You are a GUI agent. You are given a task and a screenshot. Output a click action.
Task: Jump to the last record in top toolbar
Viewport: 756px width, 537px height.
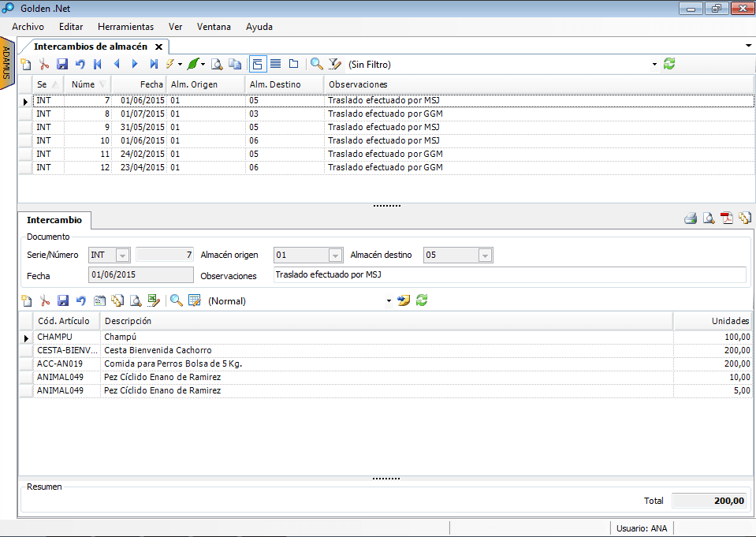pyautogui.click(x=154, y=64)
